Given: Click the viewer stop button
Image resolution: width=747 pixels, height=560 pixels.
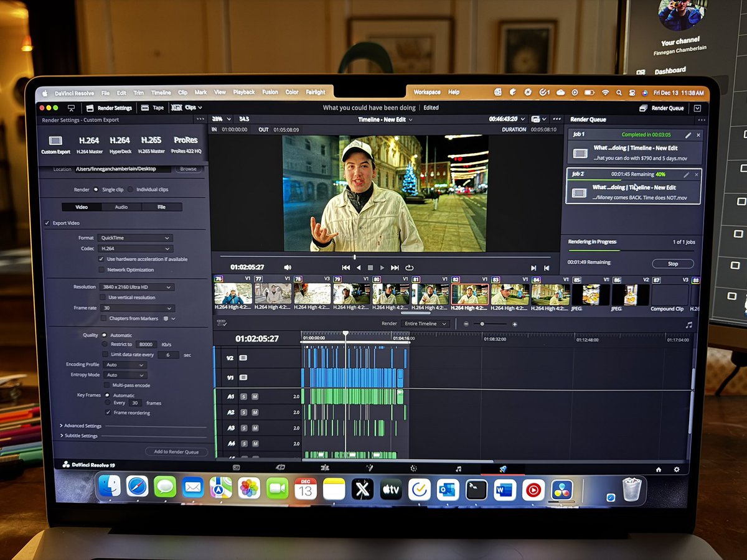Looking at the screenshot, I should [x=370, y=268].
